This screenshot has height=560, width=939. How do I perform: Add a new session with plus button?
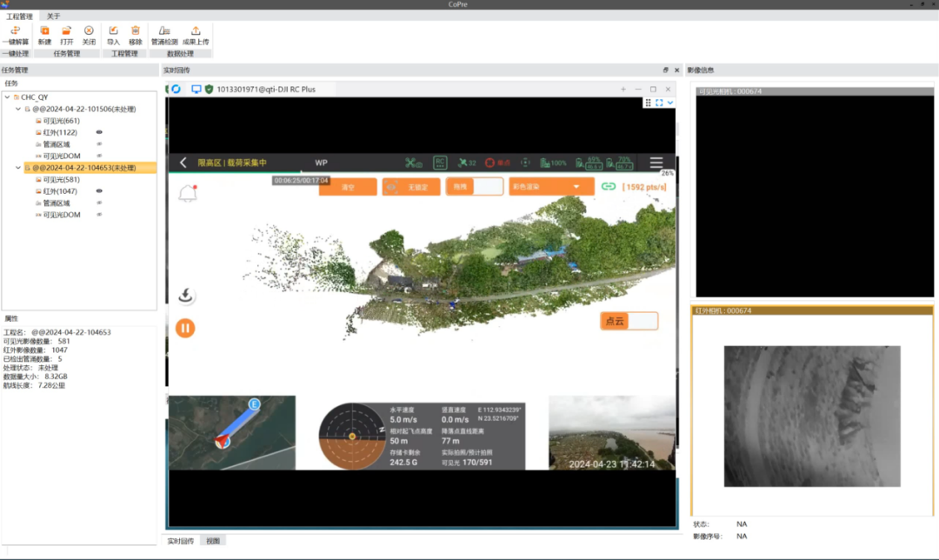coord(623,90)
